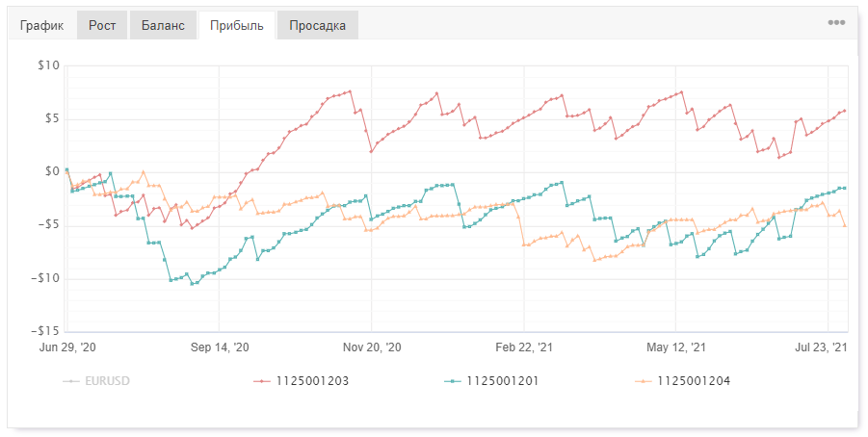The image size is (868, 437).
Task: Show the Просадка tab
Action: [318, 25]
